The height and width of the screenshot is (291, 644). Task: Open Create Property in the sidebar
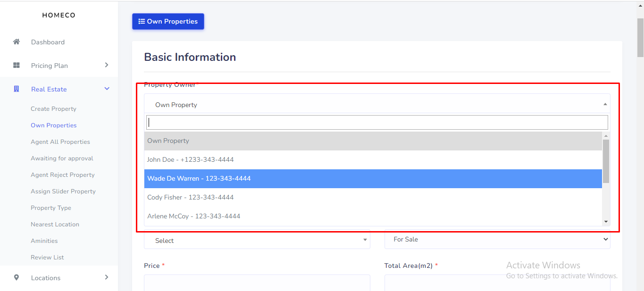pos(53,109)
